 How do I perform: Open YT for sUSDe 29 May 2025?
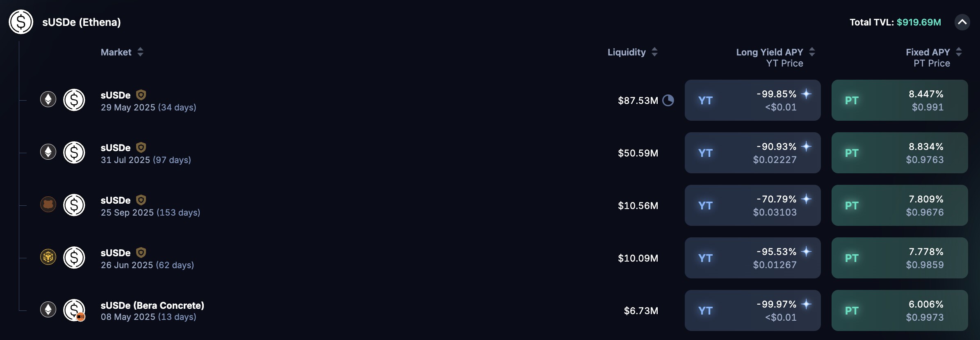click(752, 100)
